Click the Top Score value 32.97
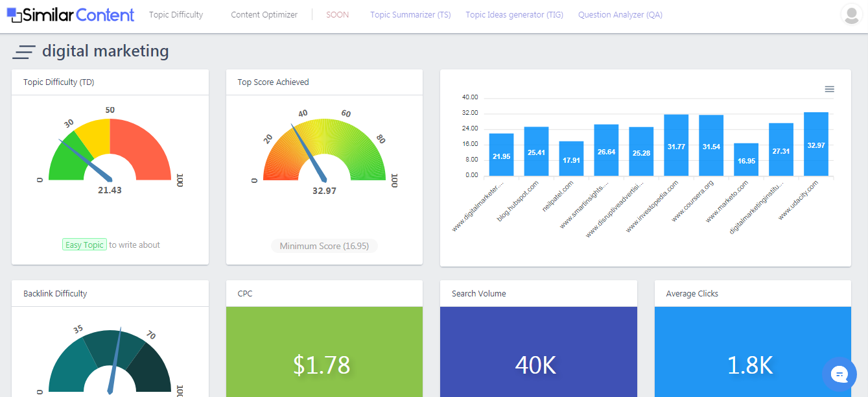 324,191
